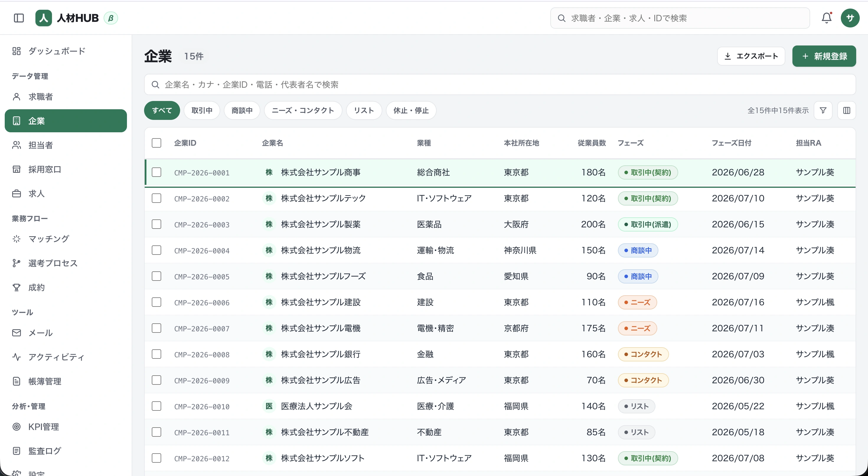The width and height of the screenshot is (868, 476).
Task: Open 採用窓口 sidebar item
Action: tap(66, 169)
